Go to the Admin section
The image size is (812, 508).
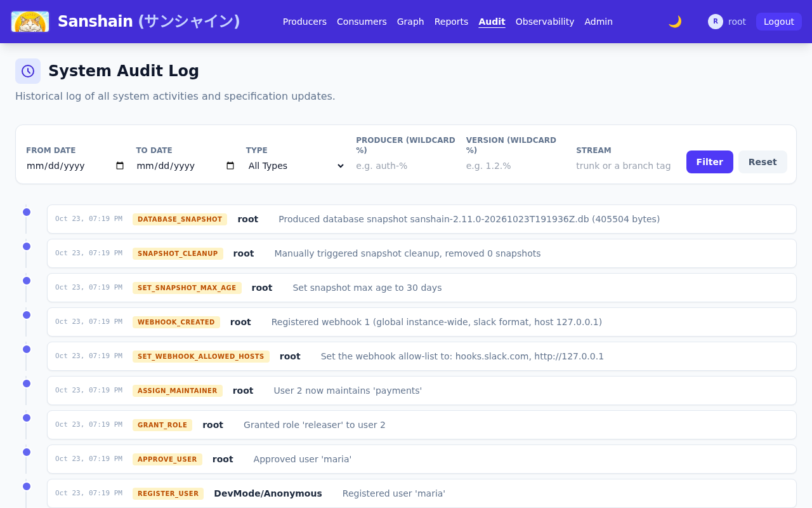click(x=598, y=22)
